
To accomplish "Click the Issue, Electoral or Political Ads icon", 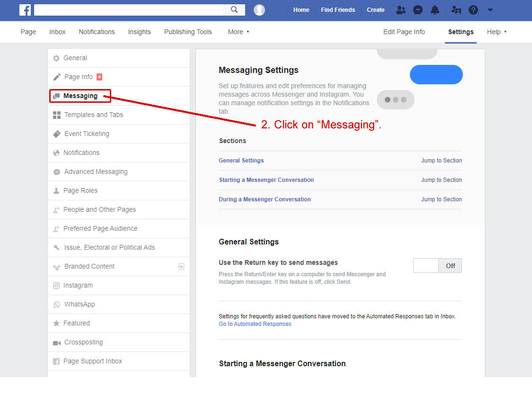I will [x=57, y=247].
